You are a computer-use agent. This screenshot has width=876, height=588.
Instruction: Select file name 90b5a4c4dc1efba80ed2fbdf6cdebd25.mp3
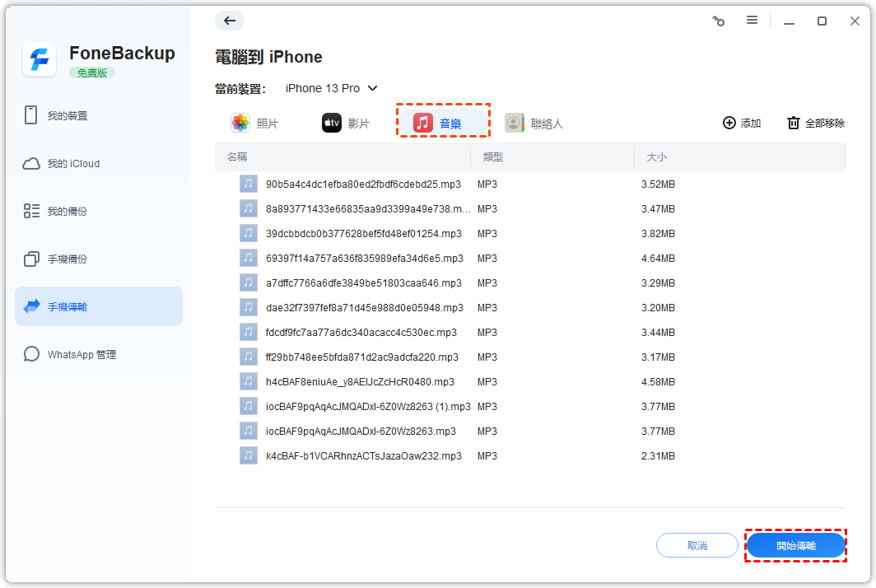point(363,184)
